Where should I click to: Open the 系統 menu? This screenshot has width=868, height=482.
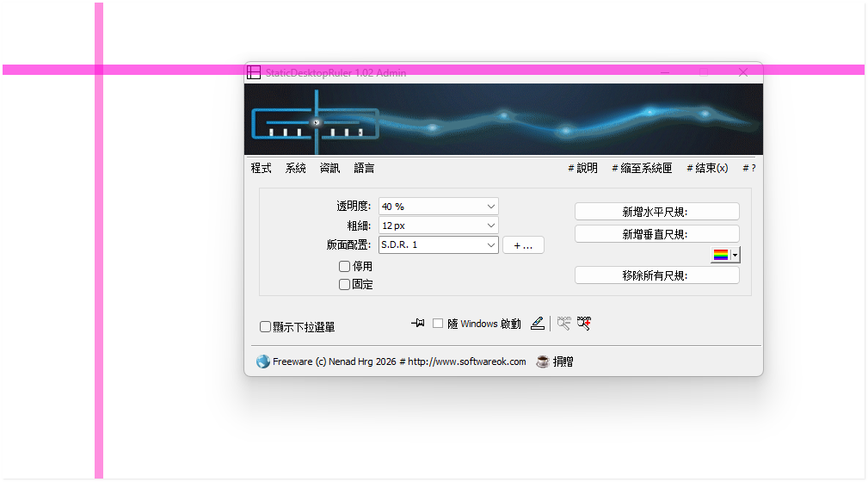(296, 168)
